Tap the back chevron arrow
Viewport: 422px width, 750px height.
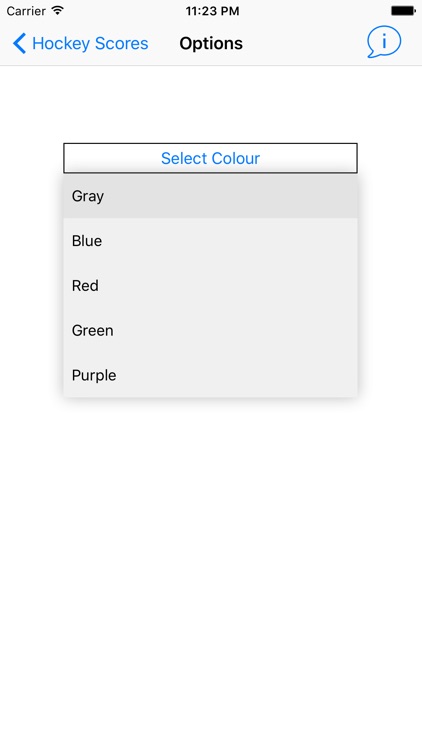click(19, 43)
